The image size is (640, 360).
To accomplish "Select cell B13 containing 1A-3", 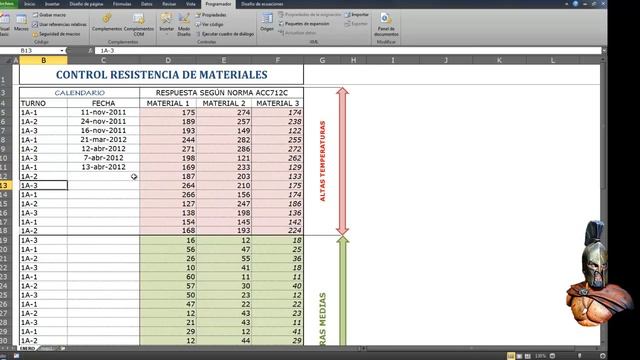I will pos(43,185).
